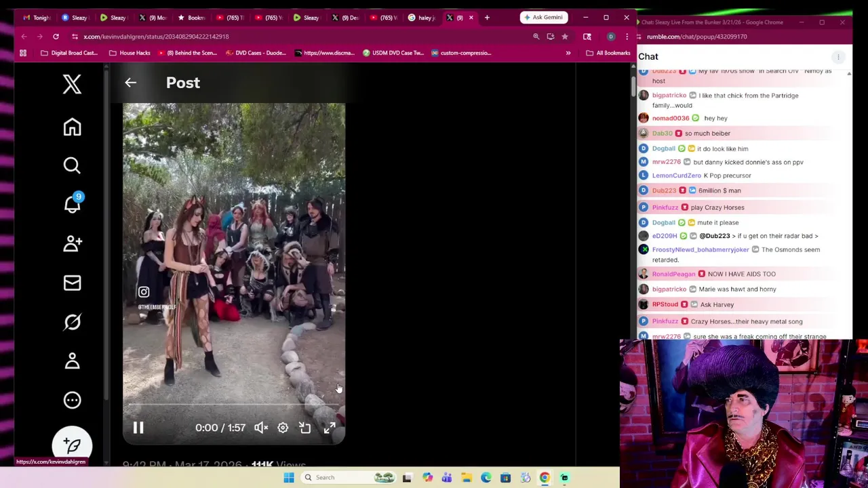The image size is (868, 488).
Task: Open video playback settings gear
Action: click(x=283, y=428)
